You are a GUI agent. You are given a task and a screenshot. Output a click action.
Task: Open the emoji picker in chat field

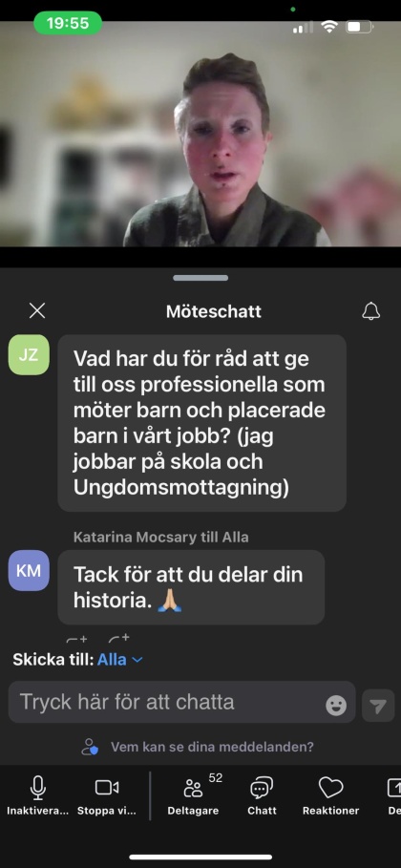coord(336,706)
